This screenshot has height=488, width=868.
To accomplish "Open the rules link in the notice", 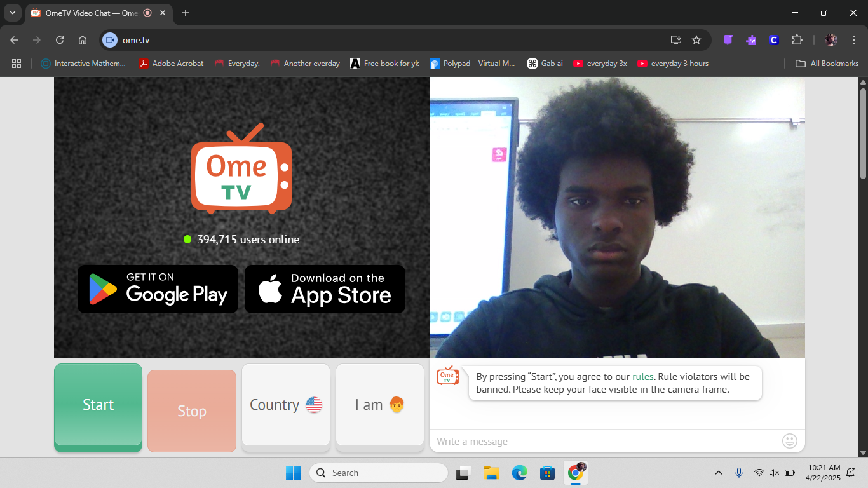I will 642,377.
